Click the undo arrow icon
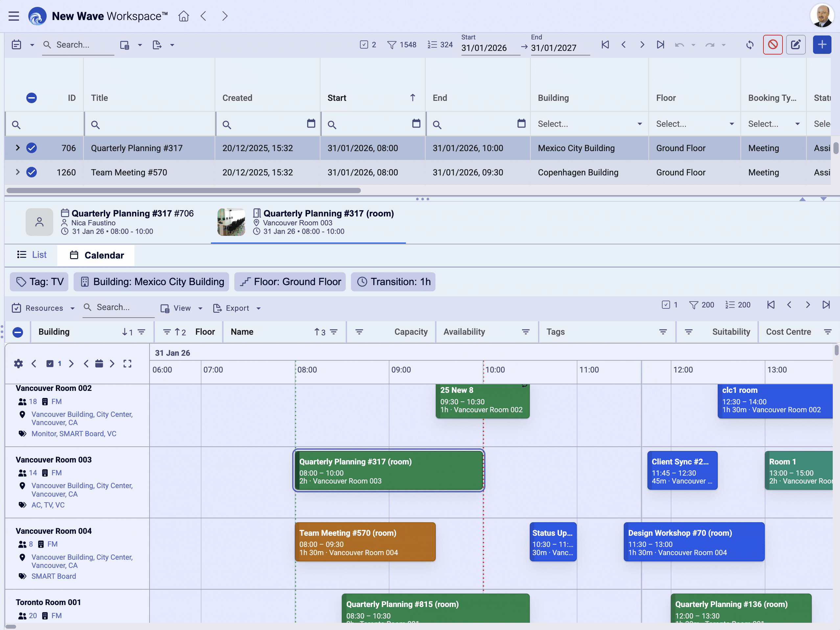The width and height of the screenshot is (840, 630). click(679, 44)
